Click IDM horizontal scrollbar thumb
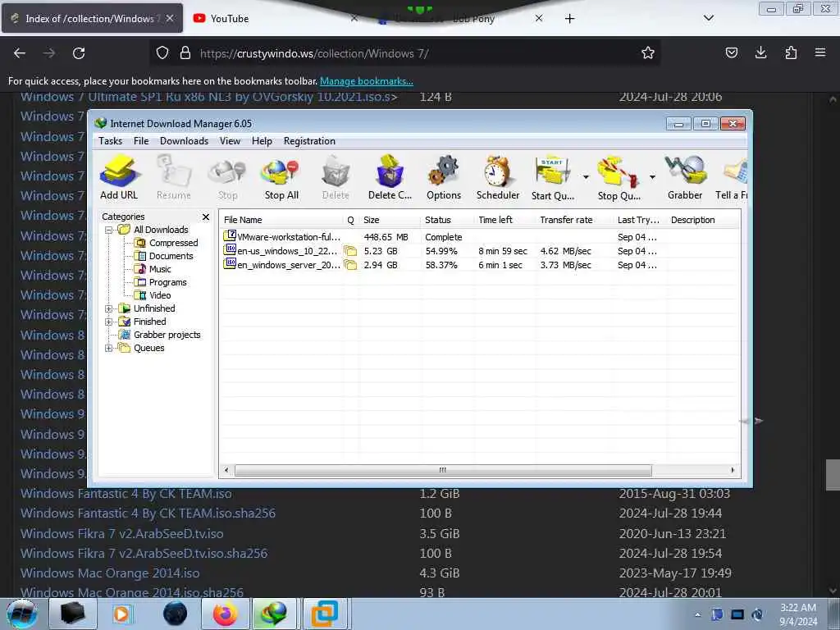Screen dimensions: 840x630 443,470
